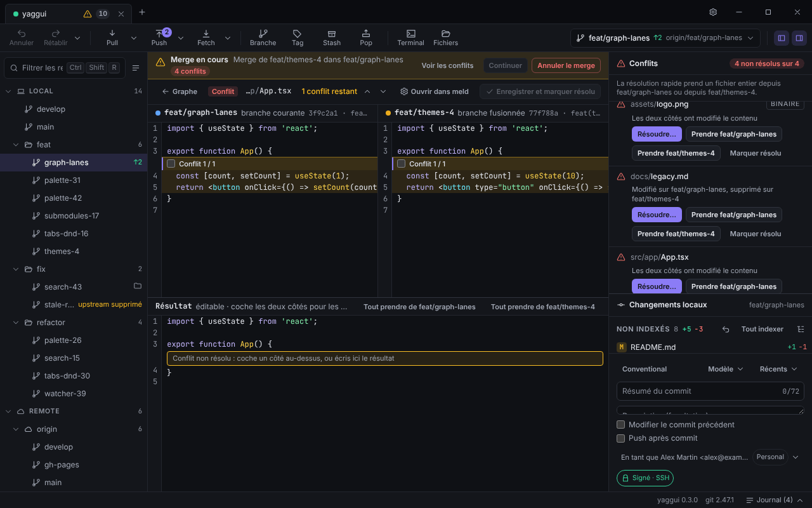Toggle the right sidebar panel icon

[799, 38]
